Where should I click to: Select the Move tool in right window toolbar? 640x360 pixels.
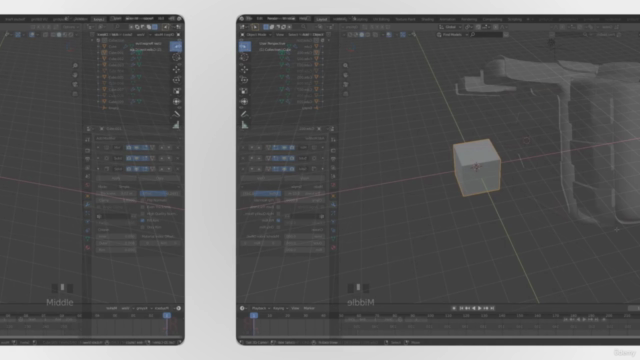click(244, 69)
